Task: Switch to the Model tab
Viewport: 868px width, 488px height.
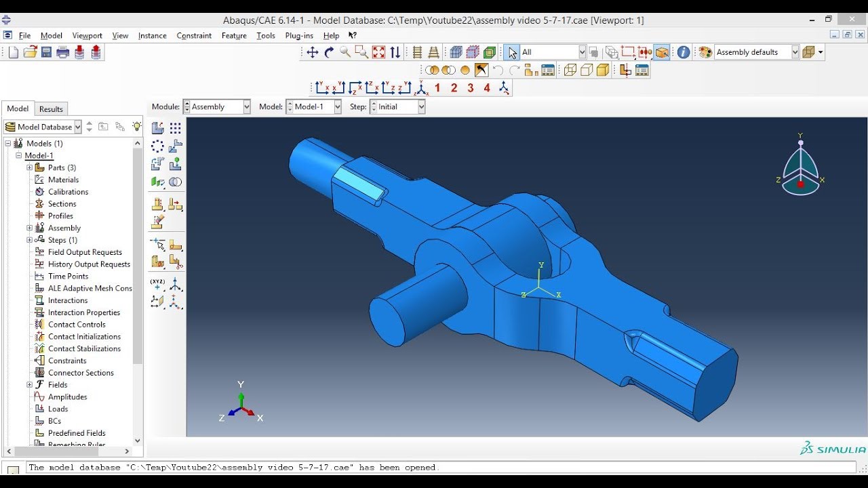Action: pyautogui.click(x=18, y=108)
